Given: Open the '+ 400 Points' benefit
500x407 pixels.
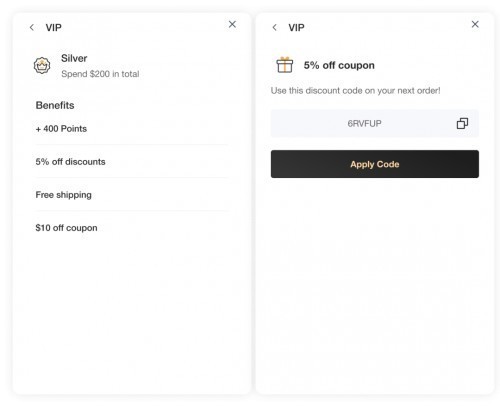Looking at the screenshot, I should [x=132, y=129].
